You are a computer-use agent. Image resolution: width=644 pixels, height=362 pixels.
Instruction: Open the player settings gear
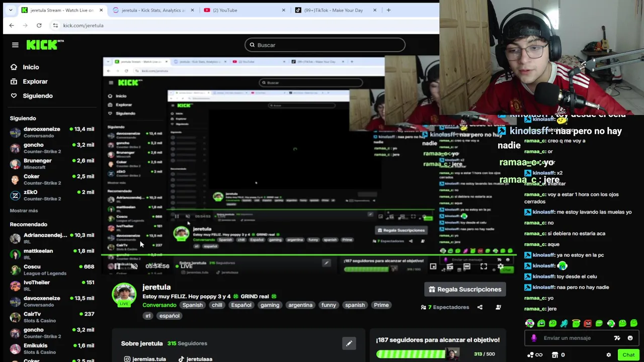tap(501, 266)
